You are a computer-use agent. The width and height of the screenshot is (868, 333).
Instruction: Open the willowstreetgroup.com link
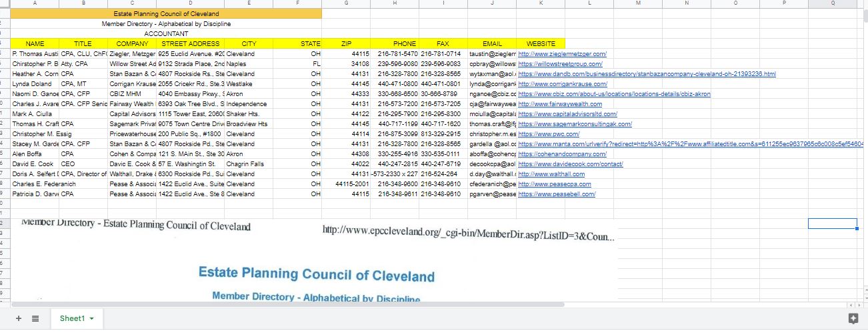[560, 63]
